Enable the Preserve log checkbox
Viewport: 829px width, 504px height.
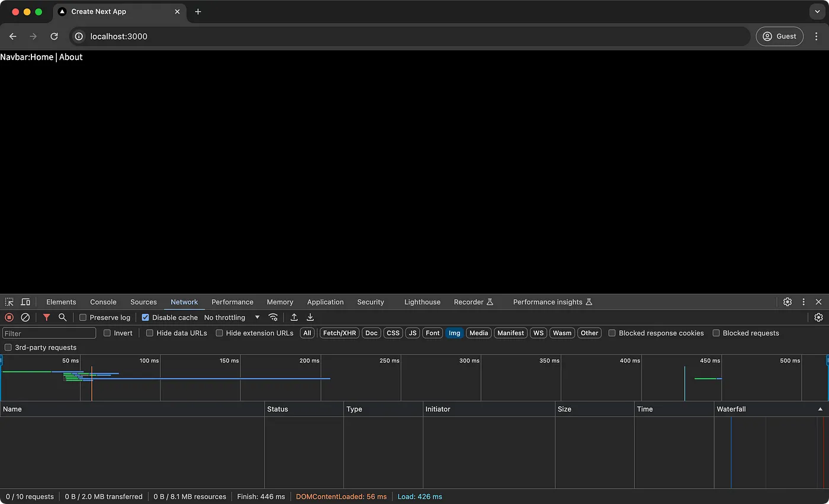click(x=83, y=317)
